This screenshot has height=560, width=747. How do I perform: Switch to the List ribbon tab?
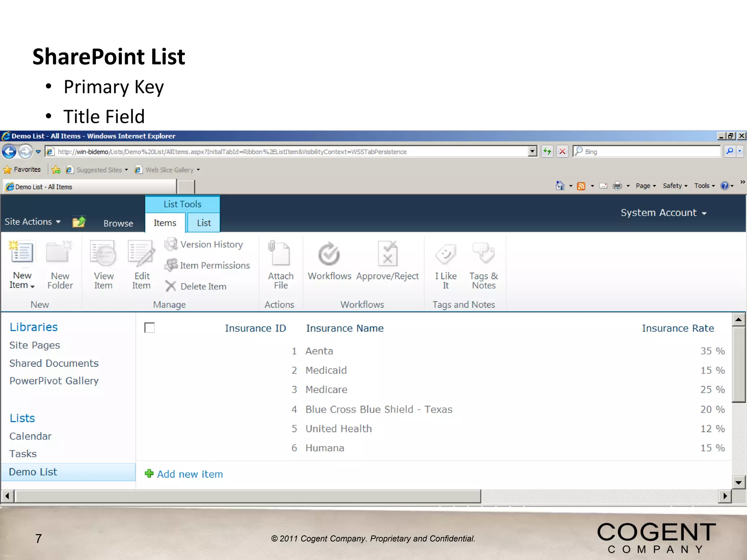click(x=204, y=223)
